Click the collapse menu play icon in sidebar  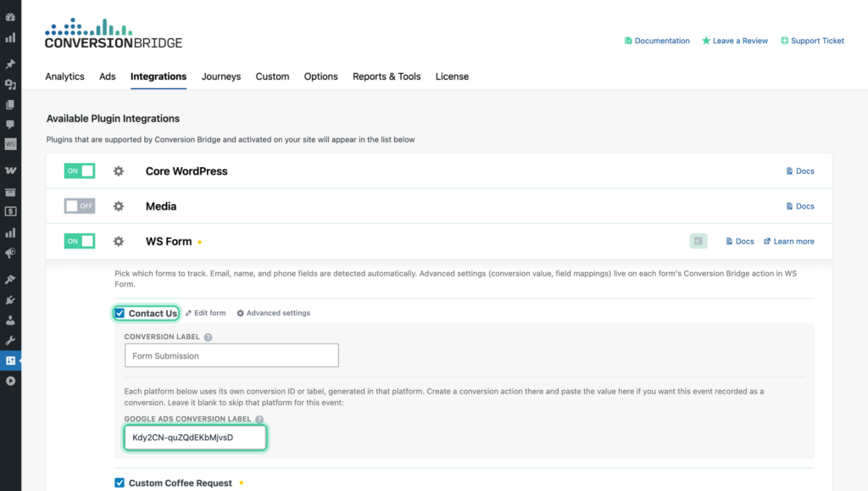(10, 381)
